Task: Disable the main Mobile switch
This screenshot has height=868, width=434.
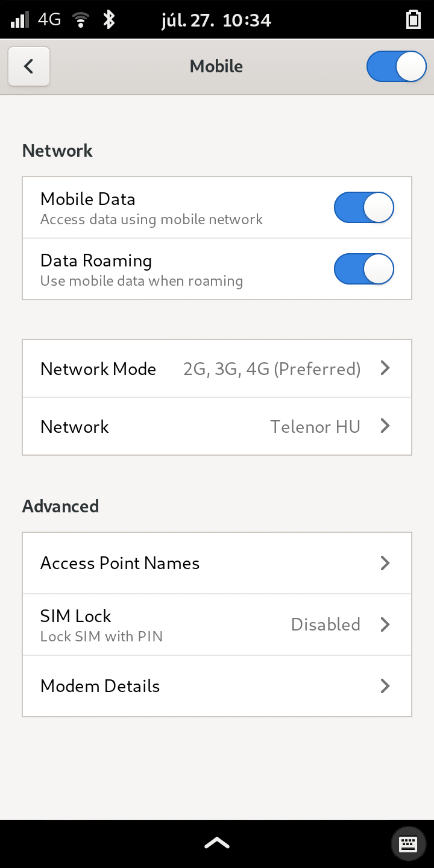Action: (x=396, y=66)
